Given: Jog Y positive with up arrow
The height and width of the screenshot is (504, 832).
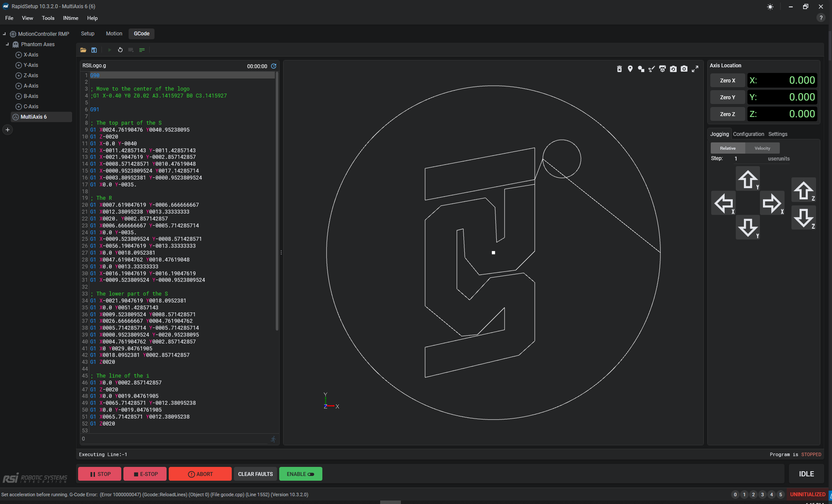Looking at the screenshot, I should (748, 179).
